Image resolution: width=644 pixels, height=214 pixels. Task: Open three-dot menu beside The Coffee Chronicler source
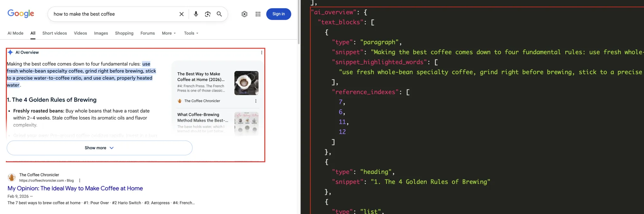coord(256,101)
